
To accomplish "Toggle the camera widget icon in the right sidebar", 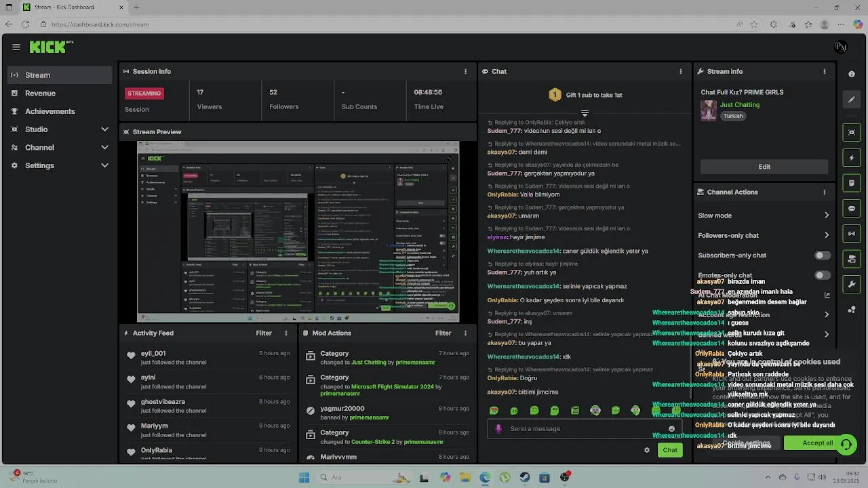I will click(x=852, y=259).
